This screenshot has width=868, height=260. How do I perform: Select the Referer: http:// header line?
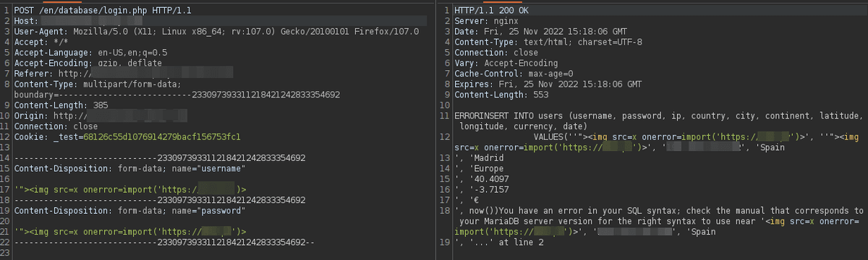pos(123,74)
